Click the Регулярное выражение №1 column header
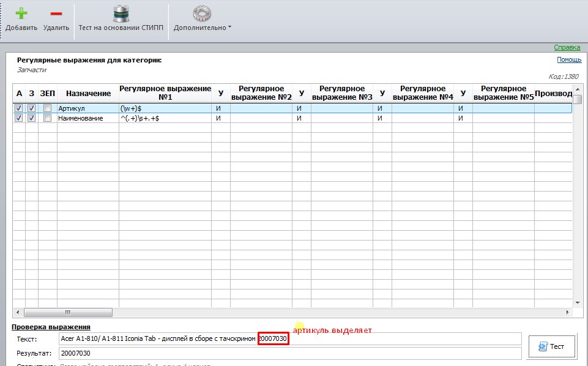 click(x=165, y=93)
